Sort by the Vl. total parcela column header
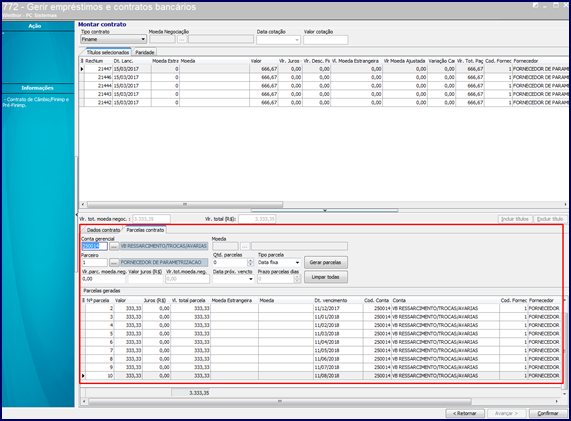The width and height of the screenshot is (571, 421). pos(190,300)
